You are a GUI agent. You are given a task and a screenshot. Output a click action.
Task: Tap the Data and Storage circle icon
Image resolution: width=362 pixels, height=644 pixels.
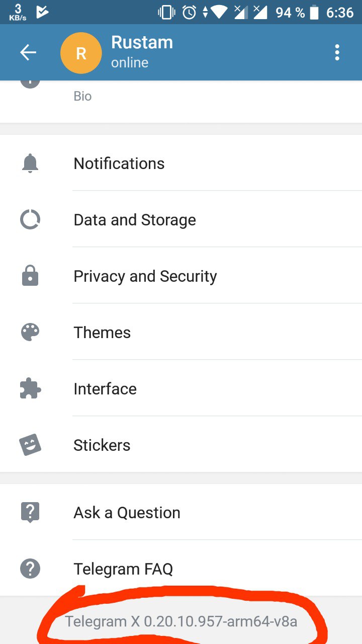tap(30, 220)
